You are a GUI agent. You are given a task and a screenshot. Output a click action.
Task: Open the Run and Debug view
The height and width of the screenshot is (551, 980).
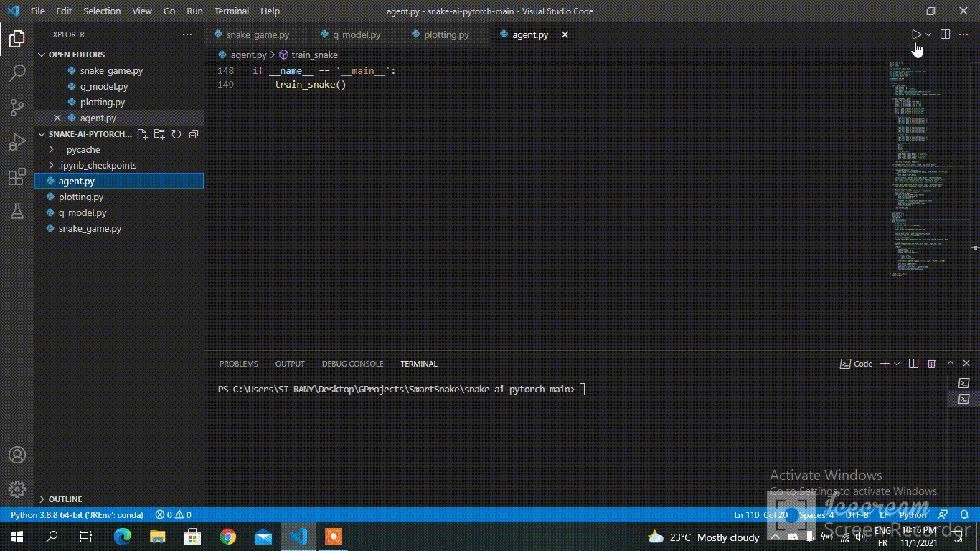click(17, 142)
